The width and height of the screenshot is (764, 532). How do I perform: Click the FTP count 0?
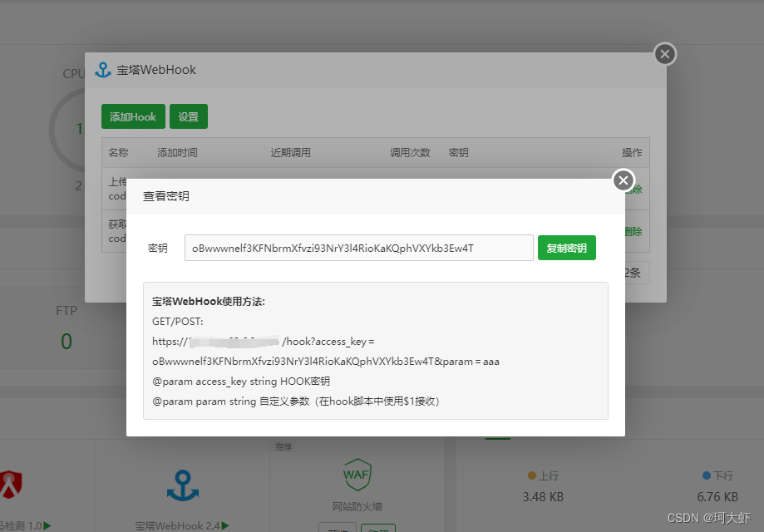67,342
